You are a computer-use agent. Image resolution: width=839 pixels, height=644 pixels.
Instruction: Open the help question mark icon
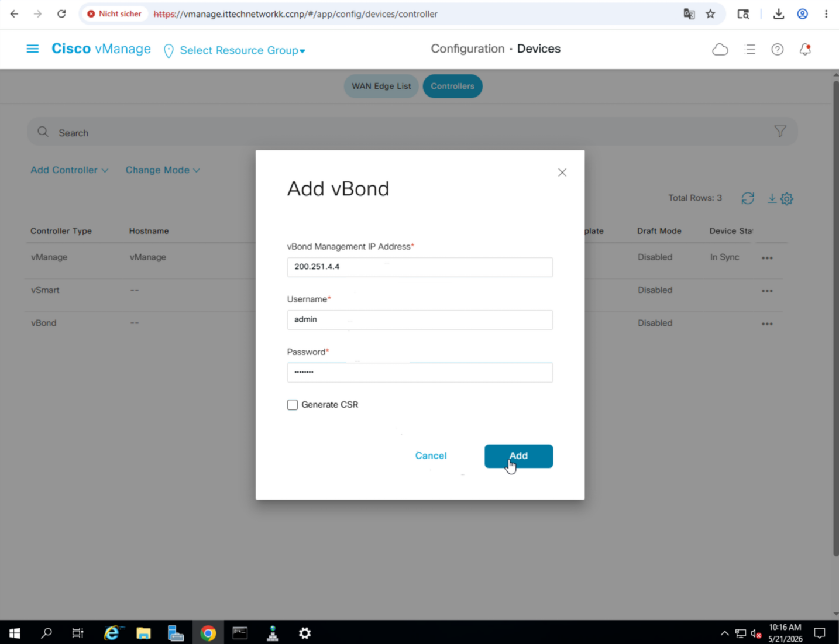(x=778, y=50)
